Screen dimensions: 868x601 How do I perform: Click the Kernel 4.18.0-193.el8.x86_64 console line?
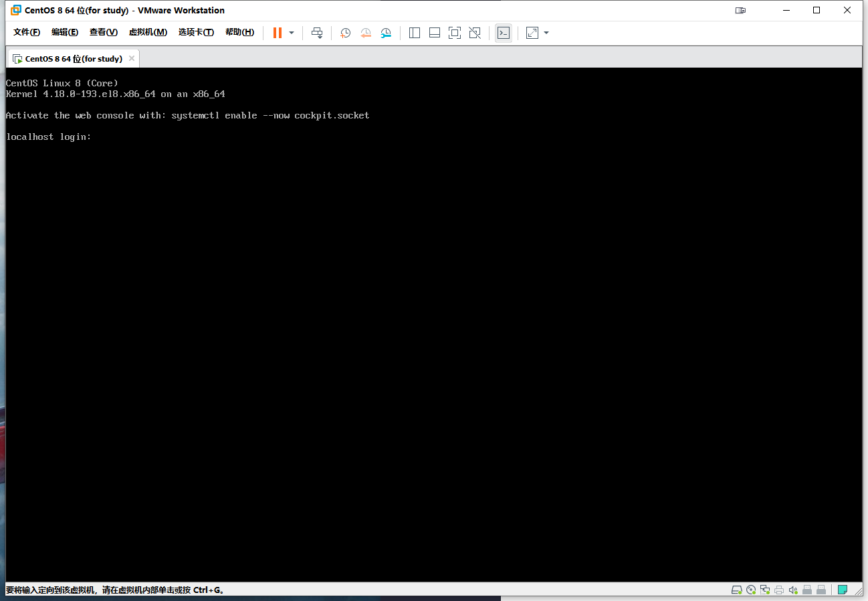[x=115, y=94]
